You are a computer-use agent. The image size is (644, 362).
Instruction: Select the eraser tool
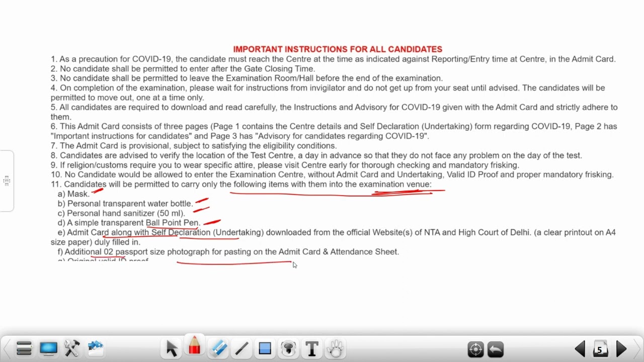(x=218, y=348)
